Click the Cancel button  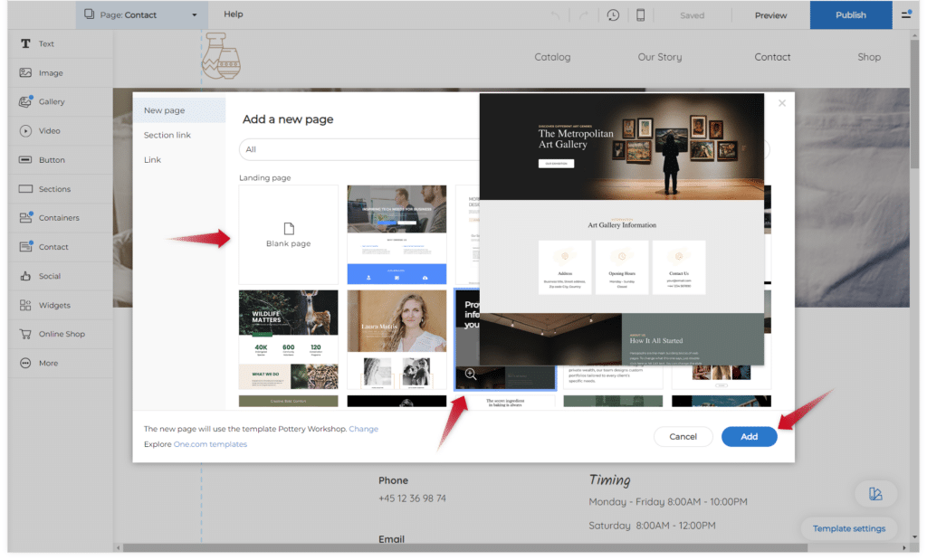click(x=683, y=436)
